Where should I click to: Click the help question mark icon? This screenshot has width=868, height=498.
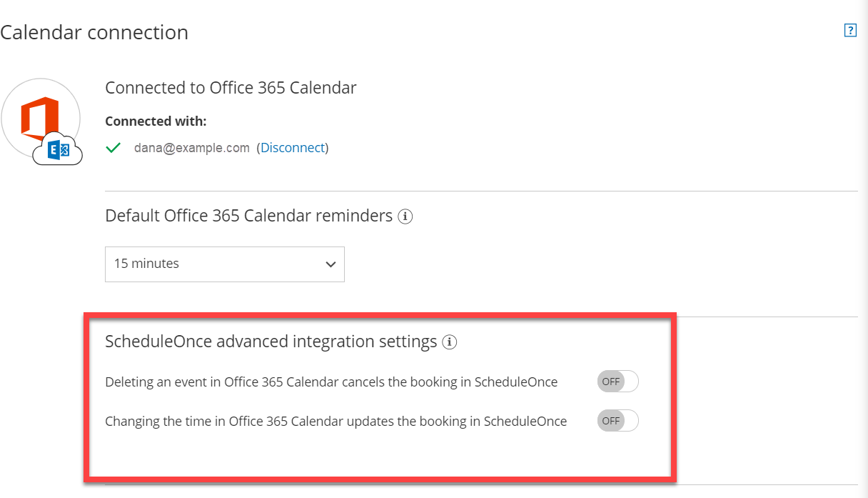[849, 30]
